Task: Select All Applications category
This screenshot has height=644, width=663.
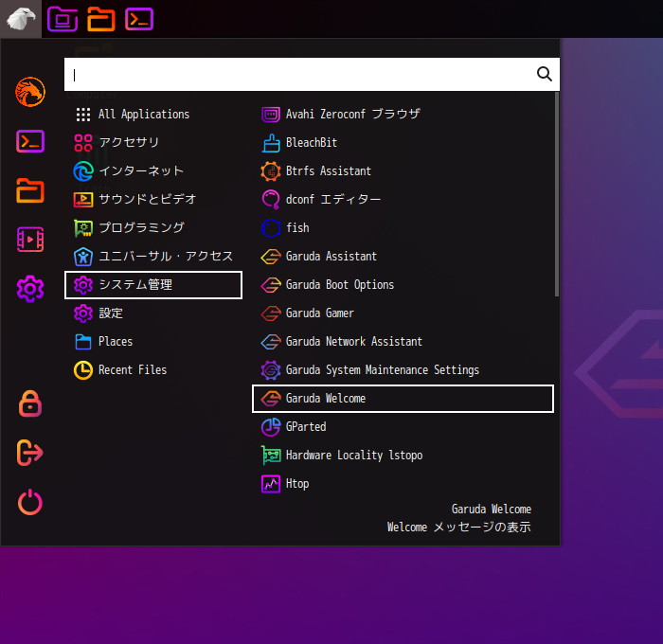Action: tap(153, 115)
